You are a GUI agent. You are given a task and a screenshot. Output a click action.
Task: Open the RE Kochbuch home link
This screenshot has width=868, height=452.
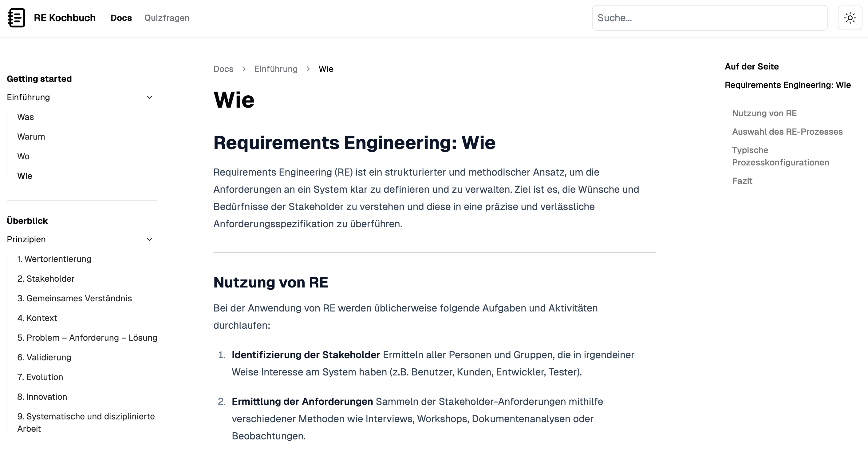(x=64, y=18)
